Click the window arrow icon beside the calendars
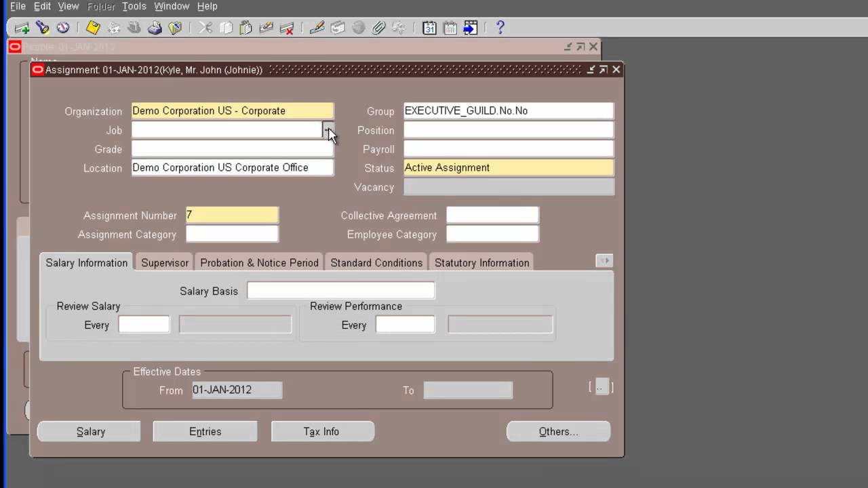 [x=470, y=28]
